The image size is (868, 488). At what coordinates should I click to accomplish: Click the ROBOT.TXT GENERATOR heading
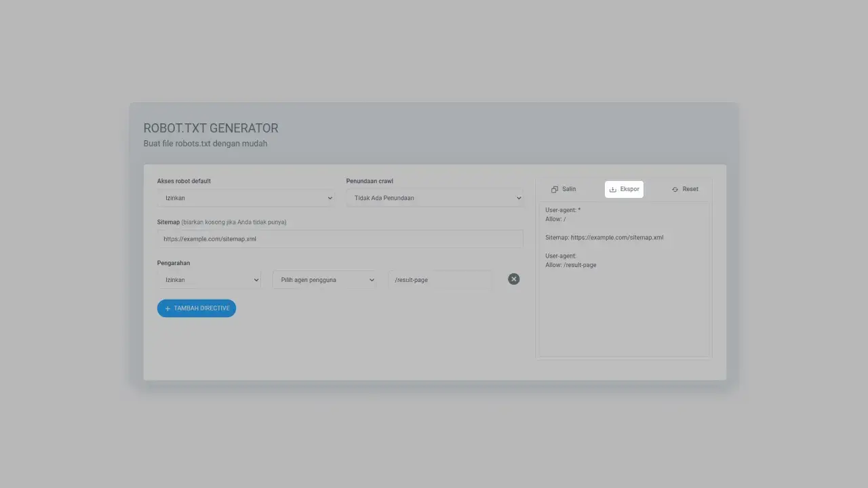[211, 128]
